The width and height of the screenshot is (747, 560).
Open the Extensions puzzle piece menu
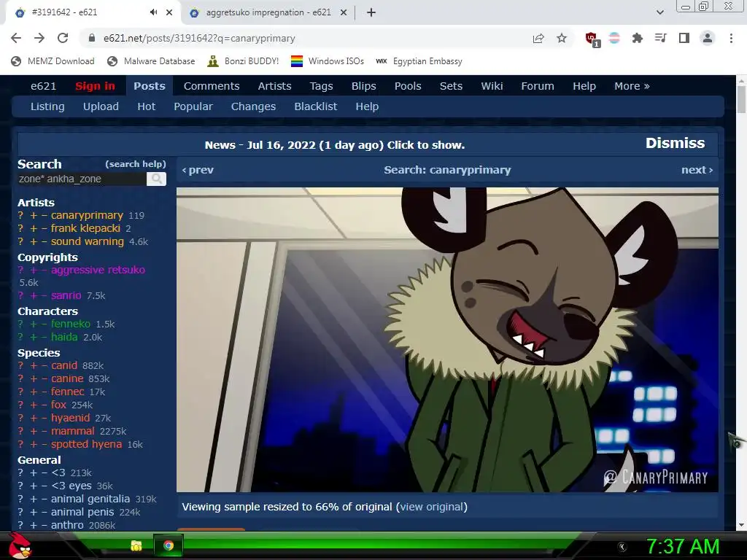tap(637, 38)
